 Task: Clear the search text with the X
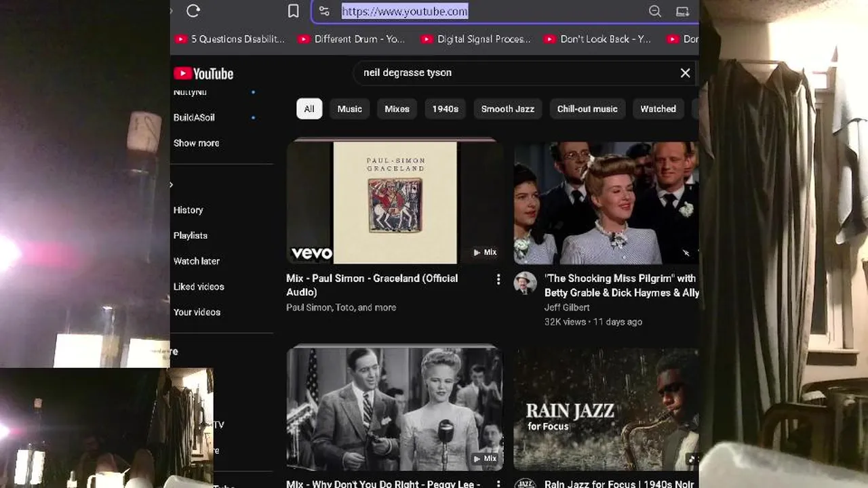pyautogui.click(x=685, y=73)
